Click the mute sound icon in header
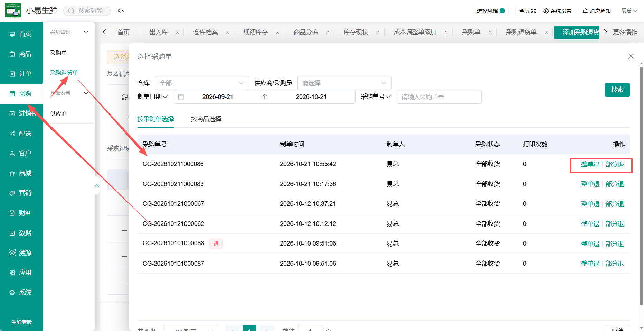Image resolution: width=644 pixels, height=331 pixels. (121, 11)
